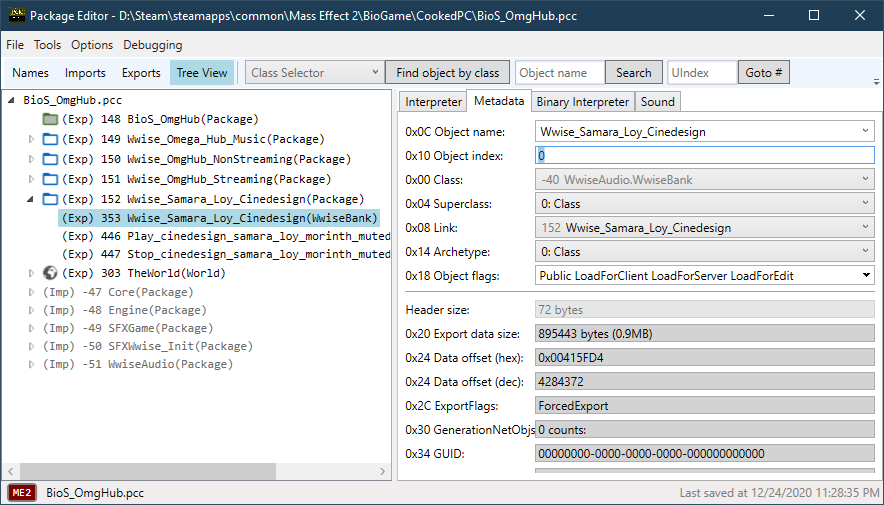This screenshot has width=884, height=505.
Task: Click the Data offset (dec) value 4284372
Action: pyautogui.click(x=705, y=382)
